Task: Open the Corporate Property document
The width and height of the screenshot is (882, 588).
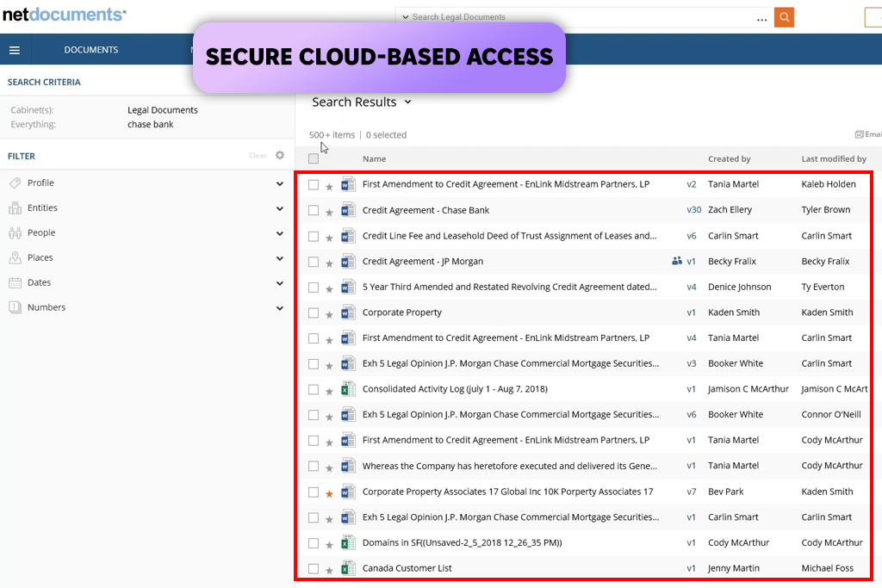Action: click(x=402, y=313)
